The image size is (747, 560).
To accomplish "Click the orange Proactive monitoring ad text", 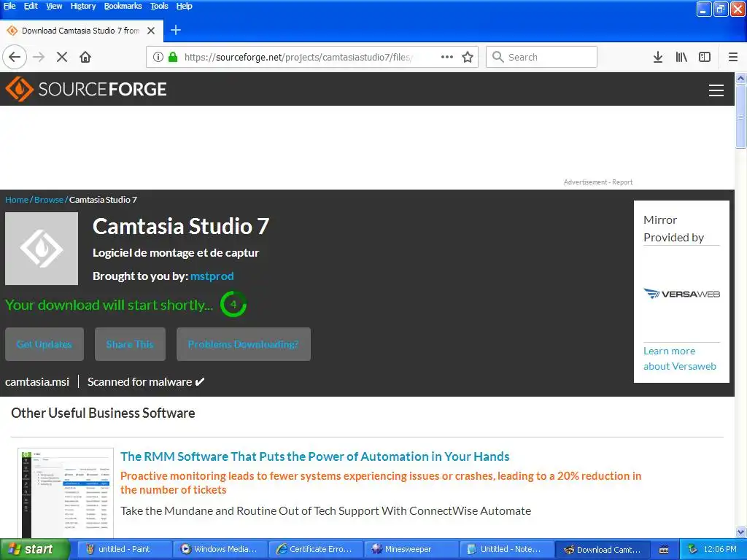I will (381, 483).
